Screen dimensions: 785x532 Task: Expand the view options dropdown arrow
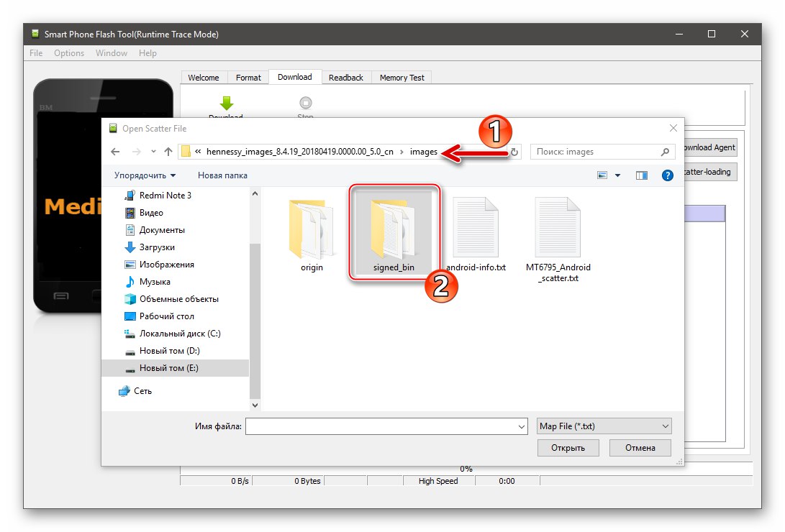pos(617,175)
